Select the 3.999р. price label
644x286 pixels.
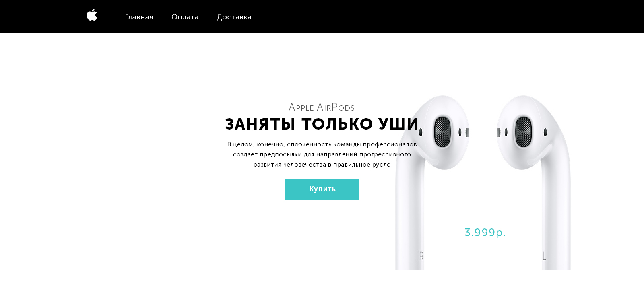pos(485,233)
